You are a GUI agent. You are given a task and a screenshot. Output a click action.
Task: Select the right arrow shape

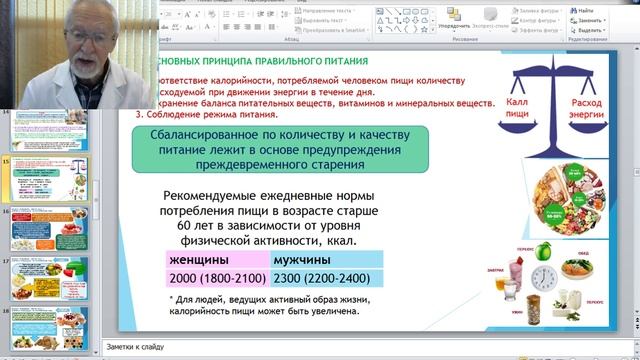point(407,20)
